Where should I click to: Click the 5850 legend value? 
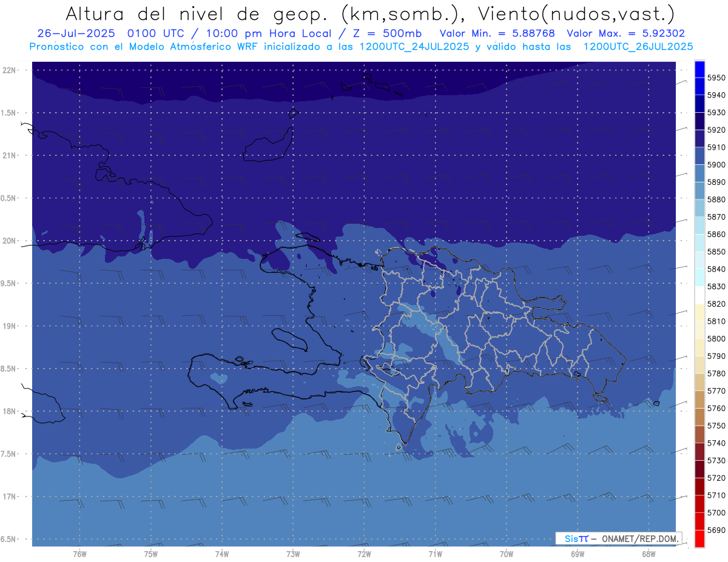716,252
